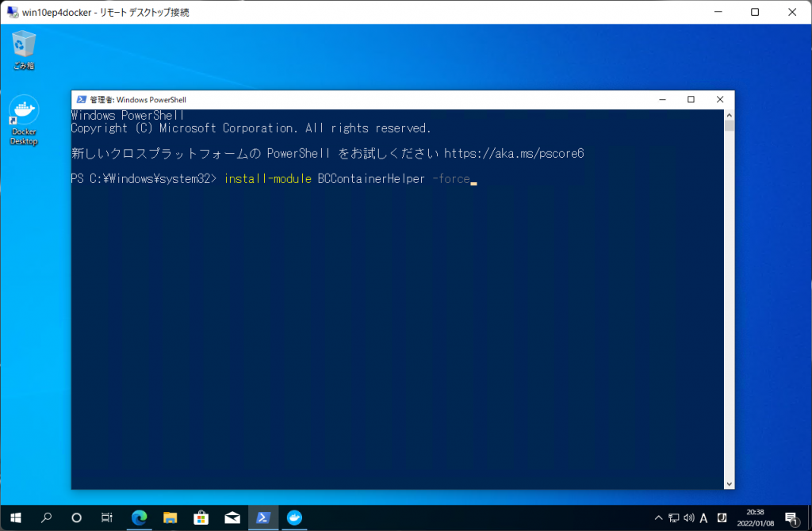
Task: Click the 'Copyright (C) Microsoft Corporation' line
Action: (251, 128)
